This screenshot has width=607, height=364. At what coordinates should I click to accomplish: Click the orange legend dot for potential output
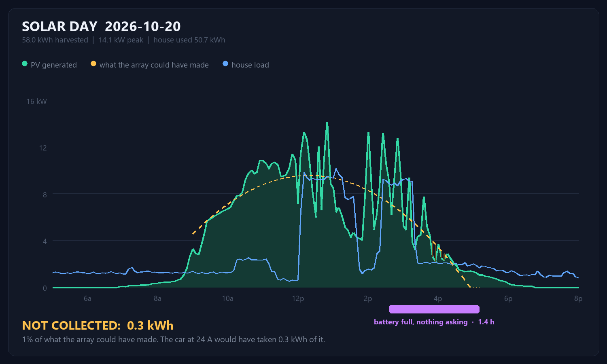pos(93,64)
